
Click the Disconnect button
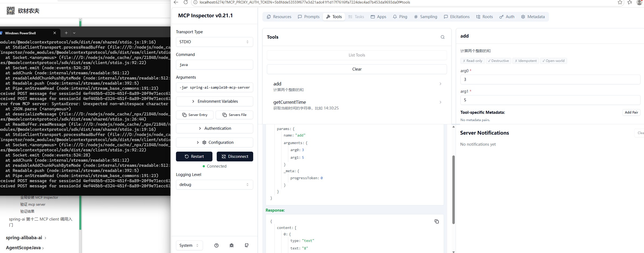235,157
